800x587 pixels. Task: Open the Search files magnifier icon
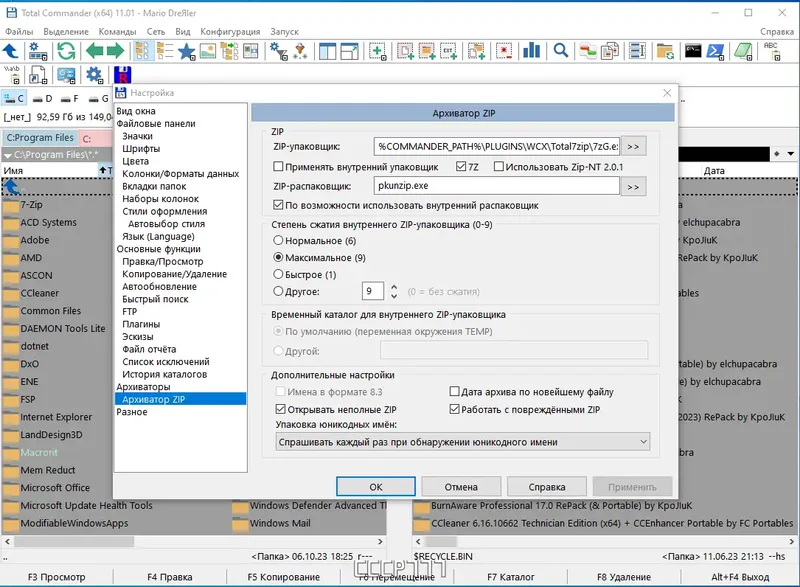click(x=561, y=48)
